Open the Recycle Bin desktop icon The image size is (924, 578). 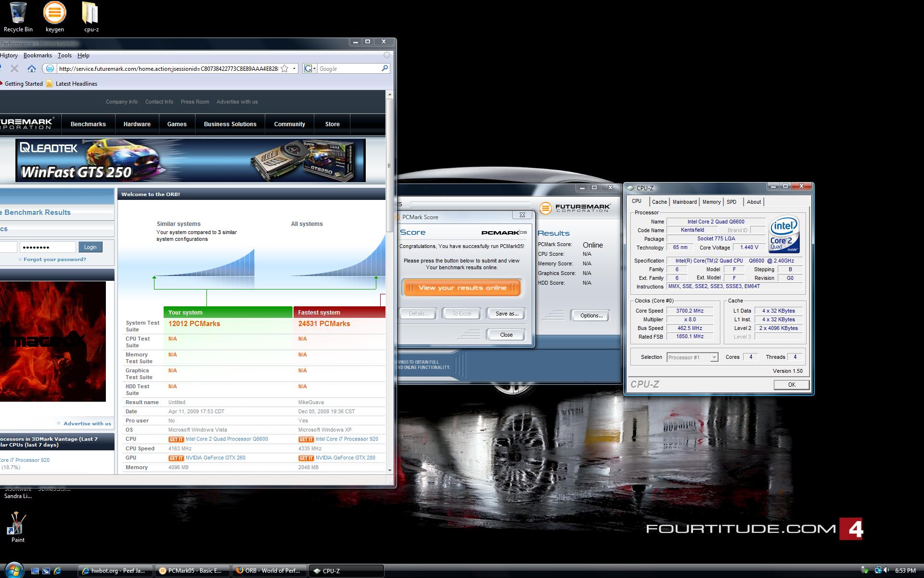[18, 17]
